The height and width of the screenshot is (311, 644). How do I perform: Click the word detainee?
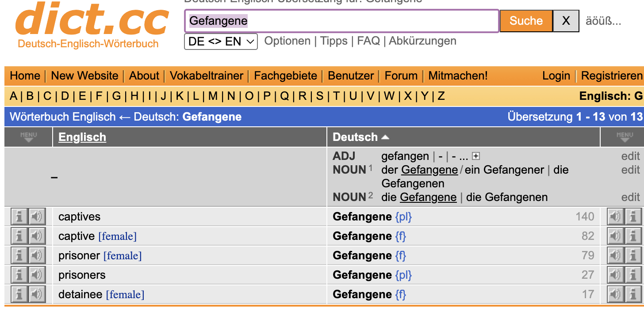click(x=80, y=295)
